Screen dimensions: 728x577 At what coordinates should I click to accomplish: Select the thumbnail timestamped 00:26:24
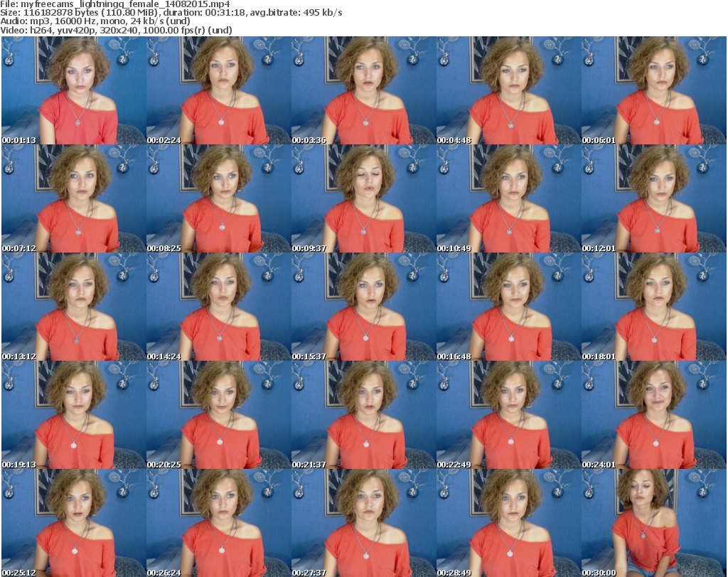point(219,523)
